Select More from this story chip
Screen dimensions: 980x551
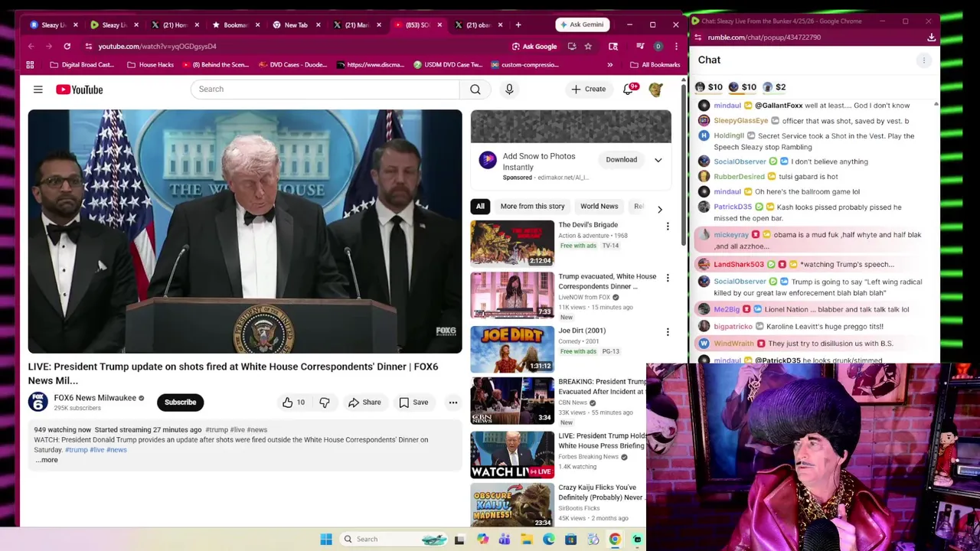click(x=532, y=207)
